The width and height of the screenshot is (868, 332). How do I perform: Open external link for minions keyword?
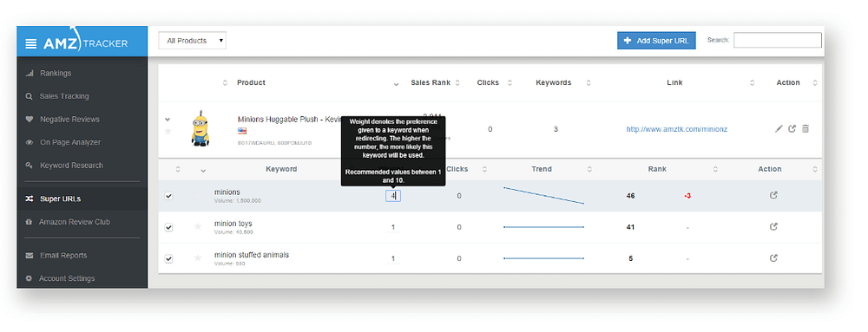point(773,195)
